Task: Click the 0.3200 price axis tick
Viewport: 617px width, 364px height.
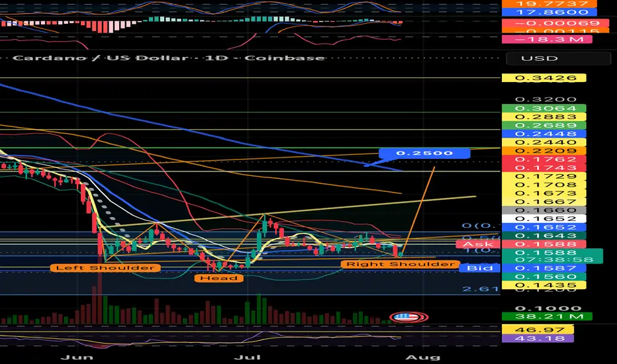Action: coord(546,99)
